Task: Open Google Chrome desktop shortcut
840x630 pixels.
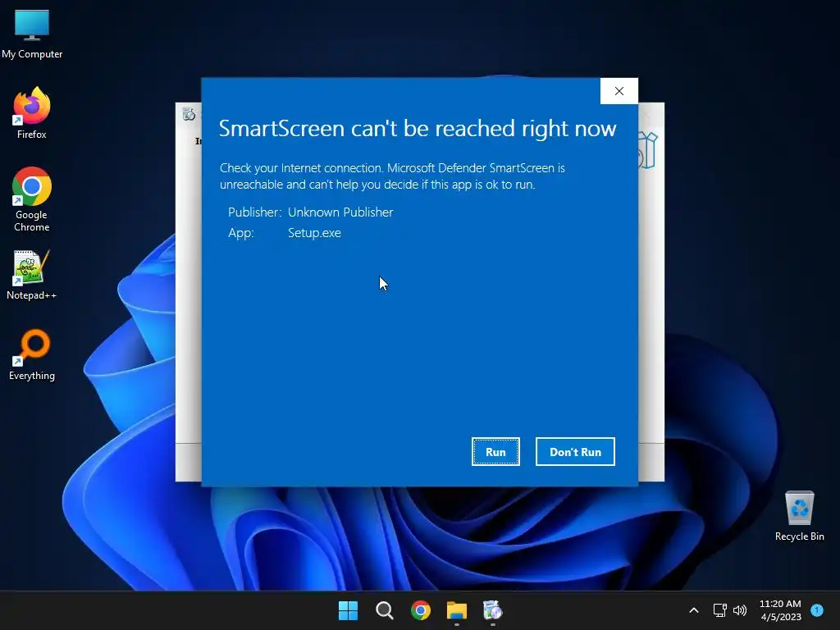Action: point(32,199)
